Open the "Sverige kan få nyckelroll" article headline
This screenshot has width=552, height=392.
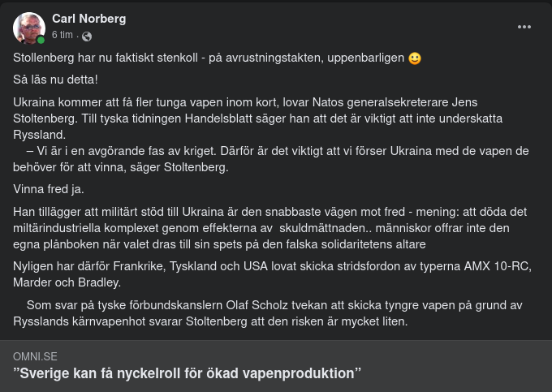pyautogui.click(x=187, y=373)
